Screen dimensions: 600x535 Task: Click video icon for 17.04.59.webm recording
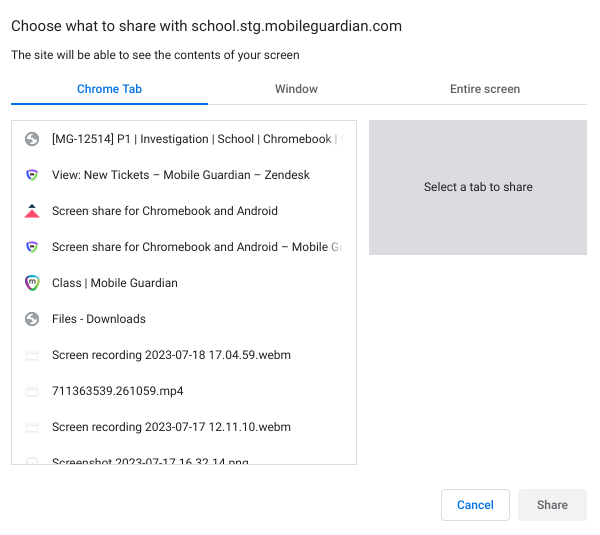(32, 355)
